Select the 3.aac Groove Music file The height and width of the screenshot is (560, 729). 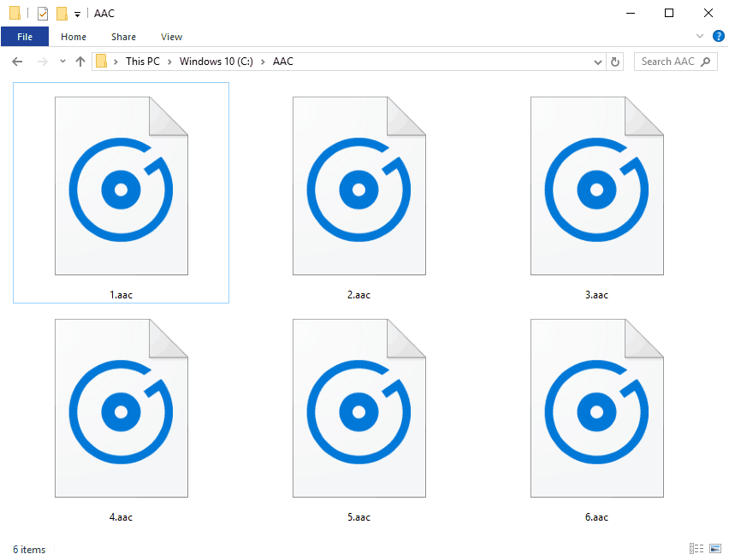tap(596, 186)
